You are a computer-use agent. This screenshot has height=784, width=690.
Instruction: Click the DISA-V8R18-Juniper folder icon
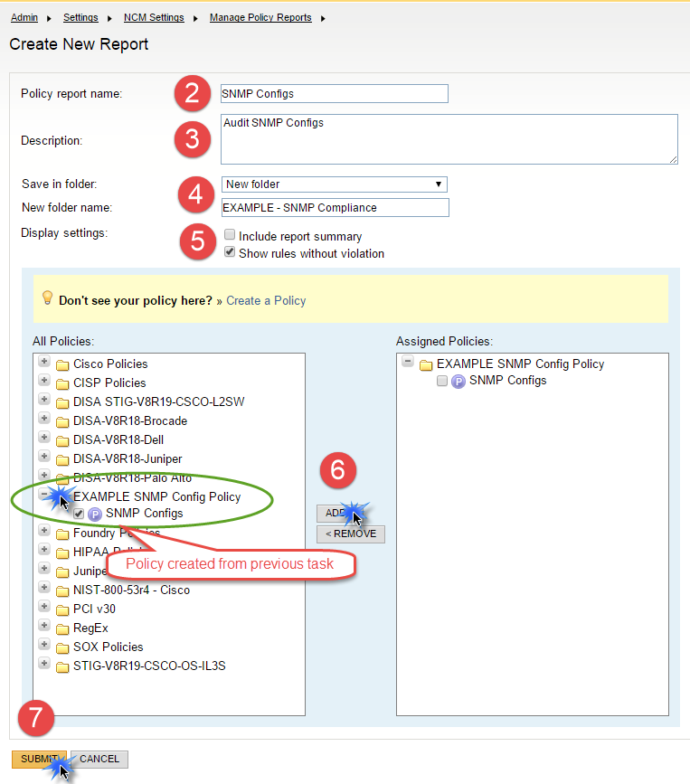(62, 460)
